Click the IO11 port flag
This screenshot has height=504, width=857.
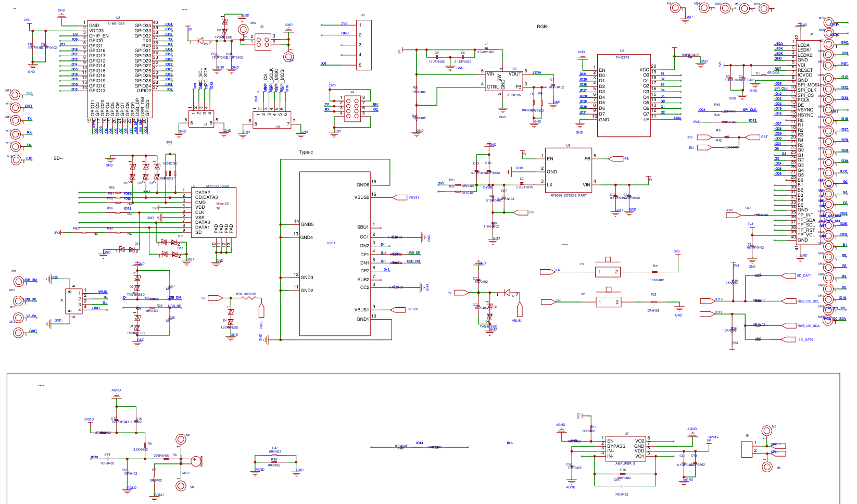click(707, 313)
